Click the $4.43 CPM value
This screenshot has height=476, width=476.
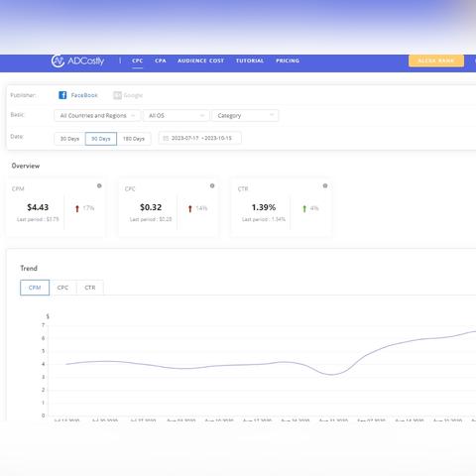point(38,207)
